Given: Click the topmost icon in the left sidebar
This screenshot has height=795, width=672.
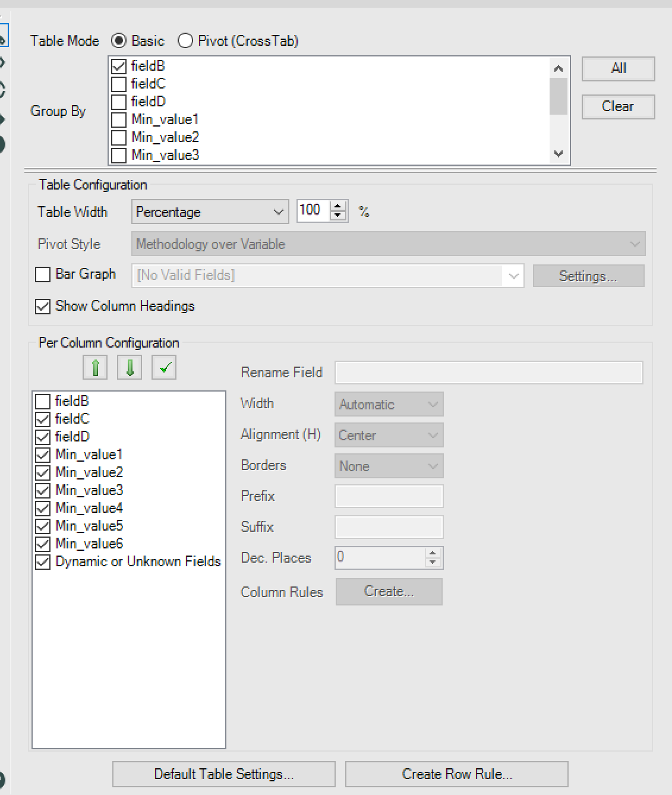Looking at the screenshot, I should tap(3, 35).
